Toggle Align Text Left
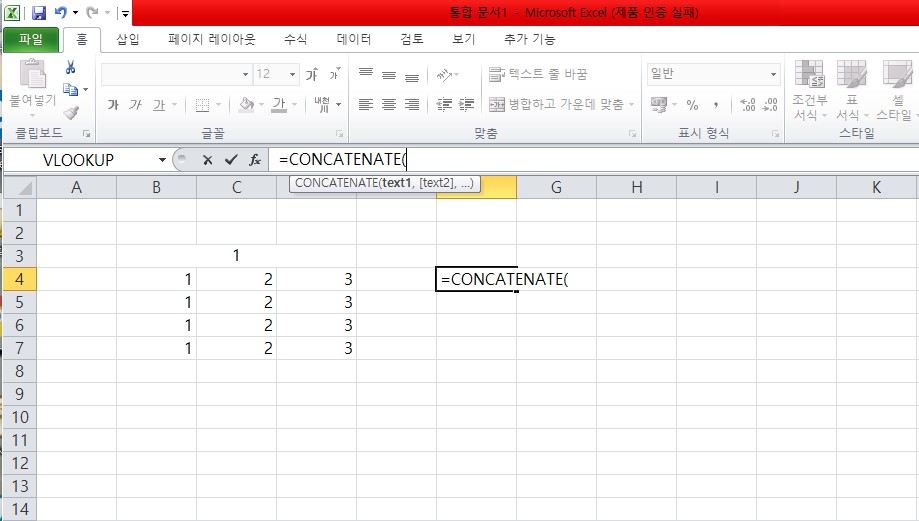This screenshot has width=919, height=521. [366, 105]
